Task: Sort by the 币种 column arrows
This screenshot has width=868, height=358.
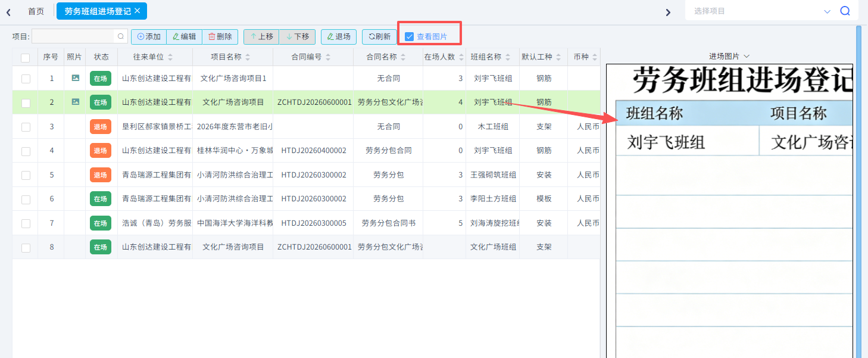Action: point(594,57)
